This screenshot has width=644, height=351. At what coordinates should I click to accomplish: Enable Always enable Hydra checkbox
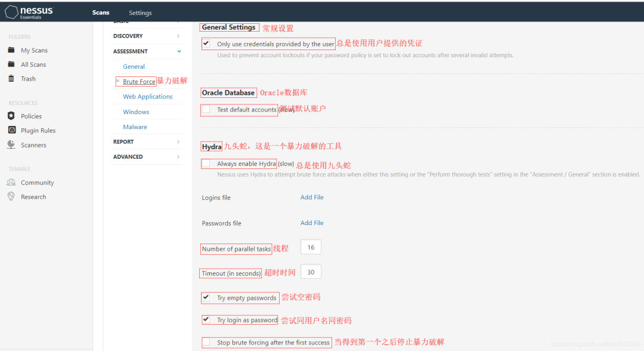pos(206,164)
